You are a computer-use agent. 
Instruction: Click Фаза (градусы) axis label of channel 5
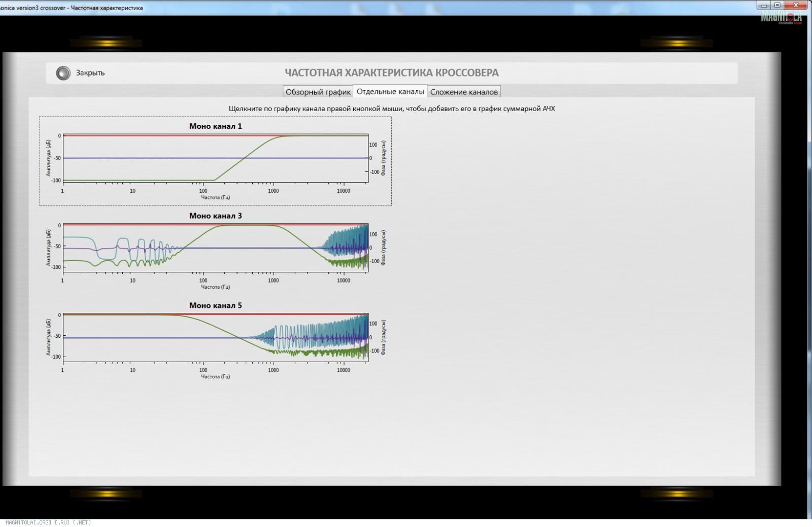coord(383,337)
